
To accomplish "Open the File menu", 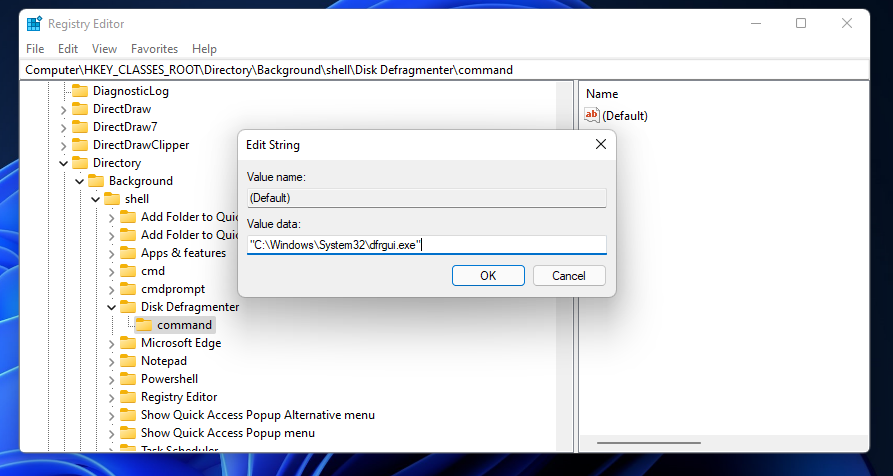I will (35, 49).
